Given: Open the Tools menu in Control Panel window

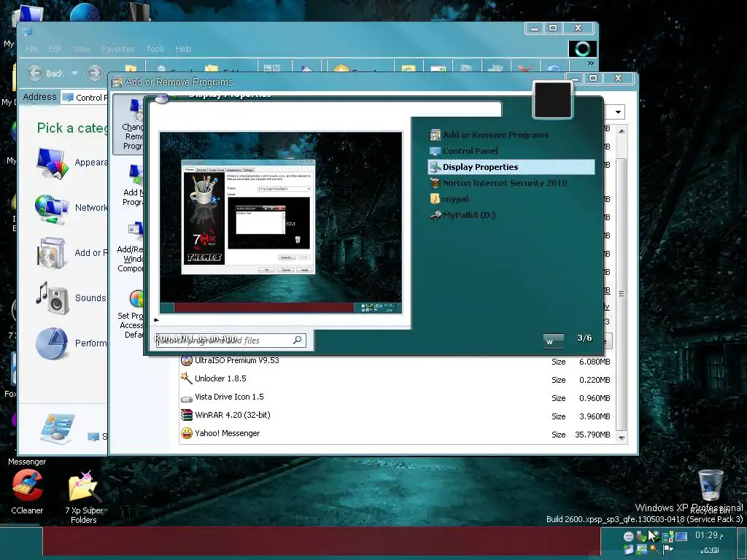Looking at the screenshot, I should (155, 49).
